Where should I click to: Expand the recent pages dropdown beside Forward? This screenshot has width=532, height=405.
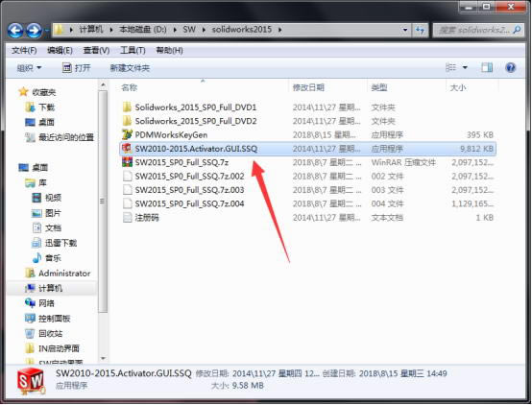pyautogui.click(x=46, y=30)
